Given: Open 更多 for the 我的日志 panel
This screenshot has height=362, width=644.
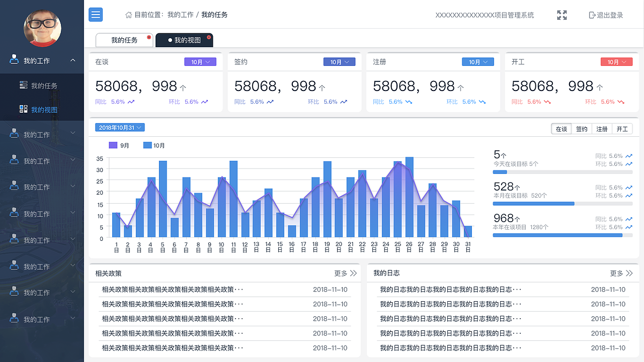Looking at the screenshot, I should coord(621,273).
